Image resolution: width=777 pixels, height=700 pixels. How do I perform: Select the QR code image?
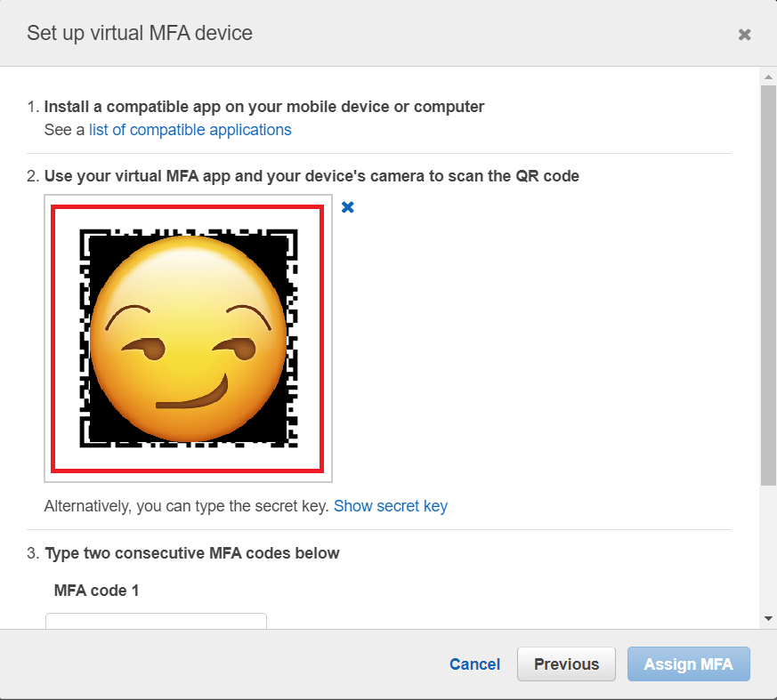pyautogui.click(x=188, y=338)
